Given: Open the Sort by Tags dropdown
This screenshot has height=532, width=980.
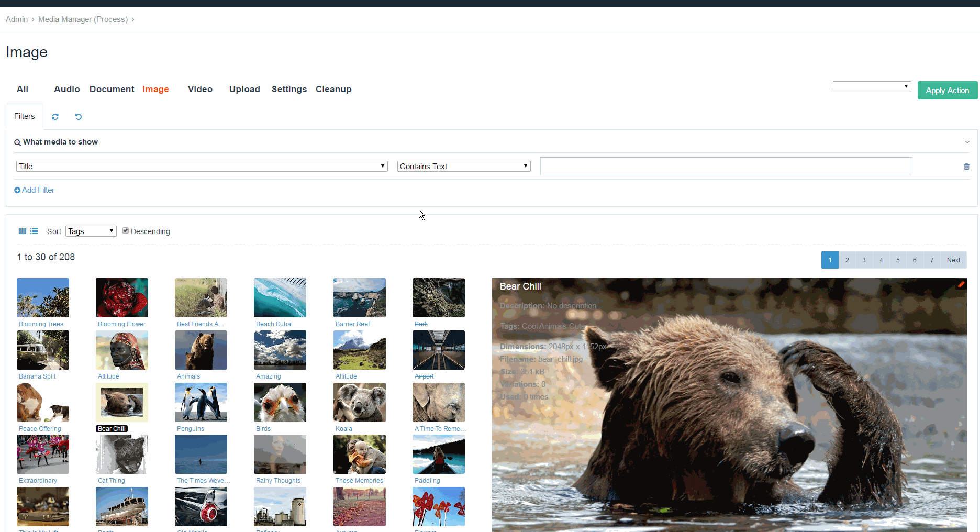Looking at the screenshot, I should click(91, 231).
